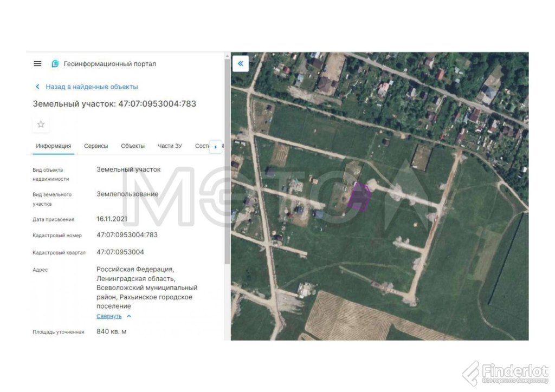This screenshot has width=555, height=392.
Task: Click the info panel vertical scrollbar
Action: click(227, 217)
